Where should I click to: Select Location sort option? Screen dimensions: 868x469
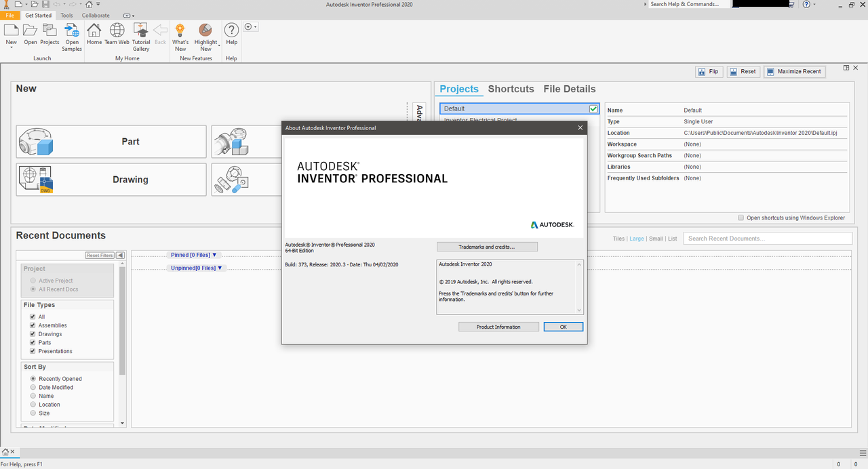point(33,405)
